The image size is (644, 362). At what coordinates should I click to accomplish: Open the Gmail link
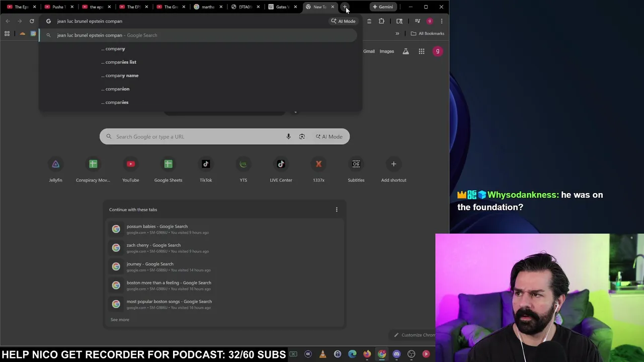pyautogui.click(x=369, y=51)
